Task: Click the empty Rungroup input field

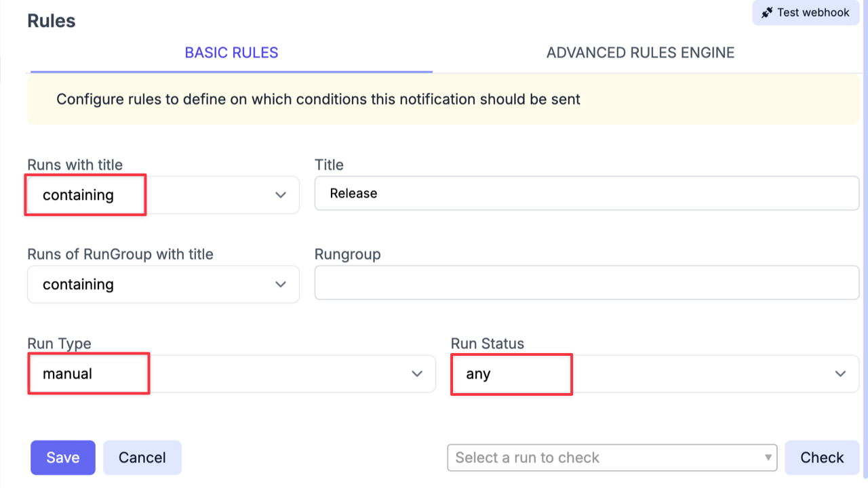Action: click(587, 283)
